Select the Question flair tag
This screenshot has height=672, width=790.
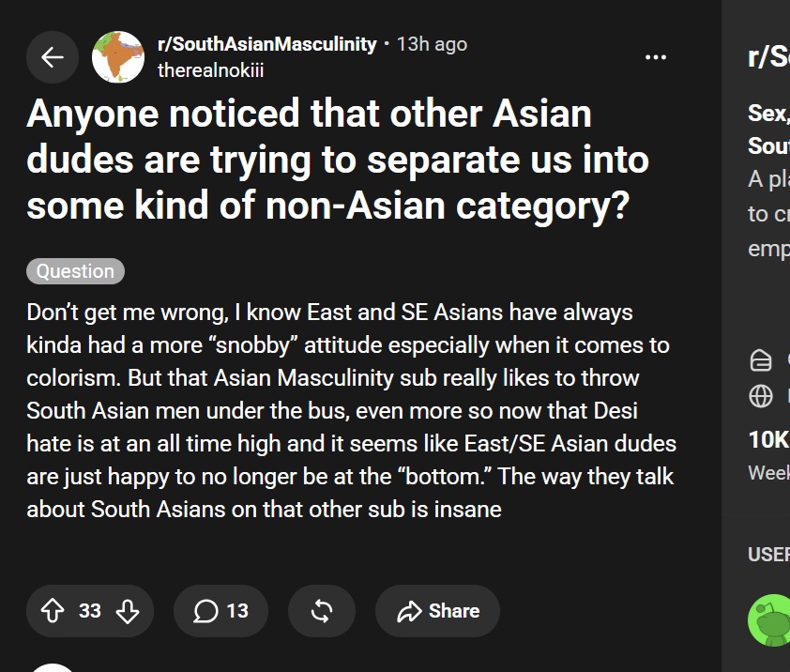tap(76, 271)
